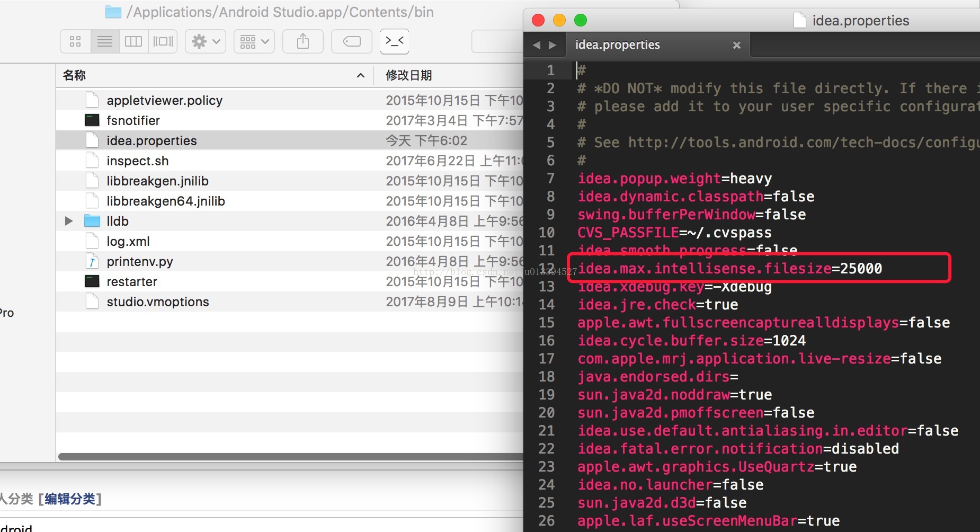Switch Finder to list view
Screen dimensions: 980x532
coord(105,41)
